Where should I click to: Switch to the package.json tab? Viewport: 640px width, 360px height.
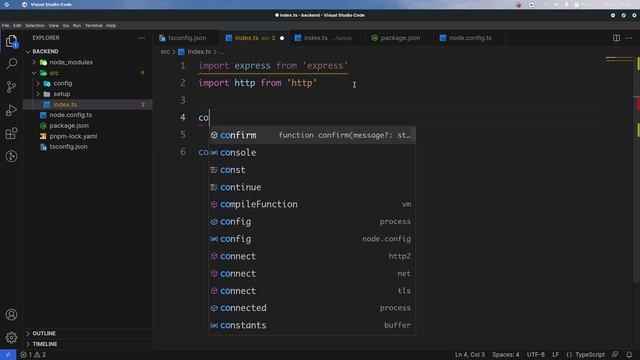pyautogui.click(x=400, y=38)
